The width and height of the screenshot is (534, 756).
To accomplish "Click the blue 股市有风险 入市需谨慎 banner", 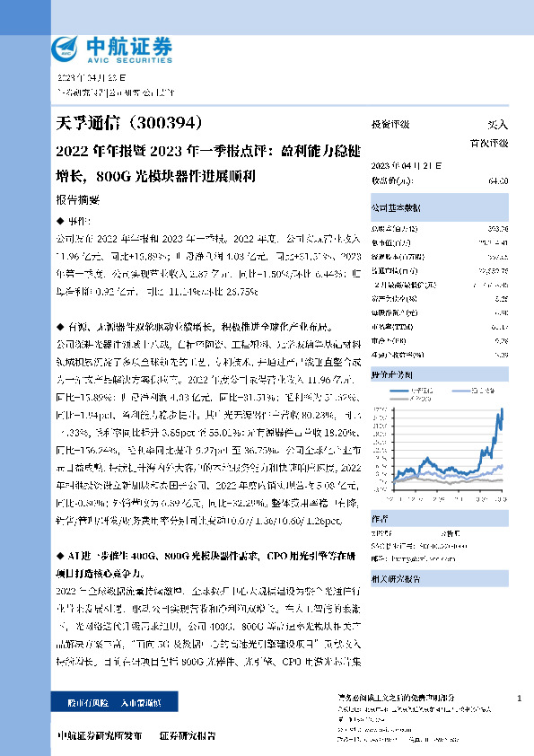I will (115, 702).
